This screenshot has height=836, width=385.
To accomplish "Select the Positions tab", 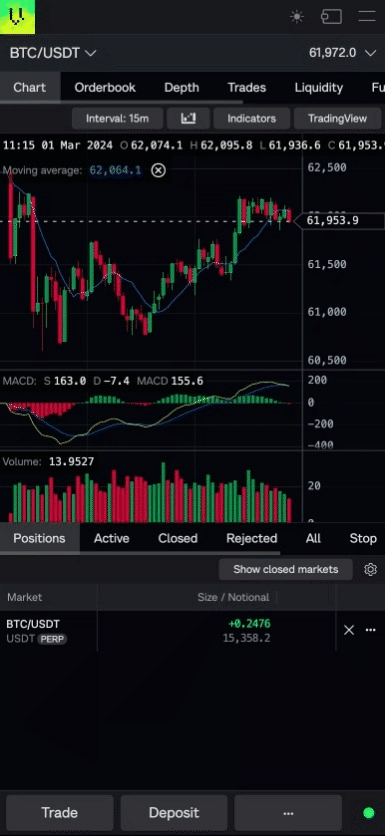I will pos(39,538).
